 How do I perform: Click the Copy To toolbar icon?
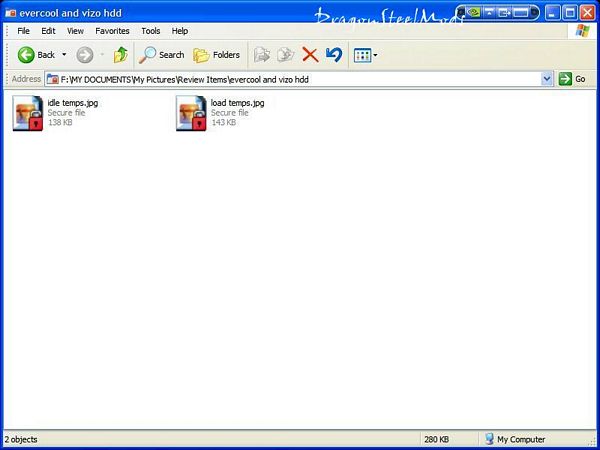286,55
